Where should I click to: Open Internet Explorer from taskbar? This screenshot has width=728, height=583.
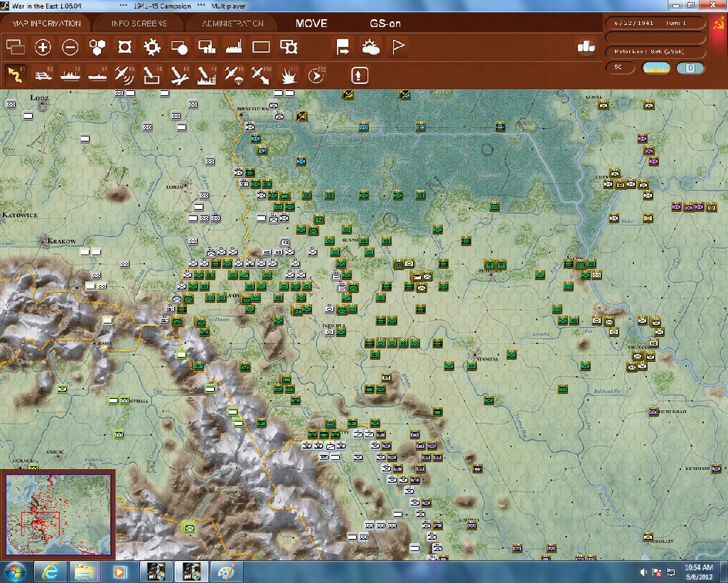[x=50, y=572]
